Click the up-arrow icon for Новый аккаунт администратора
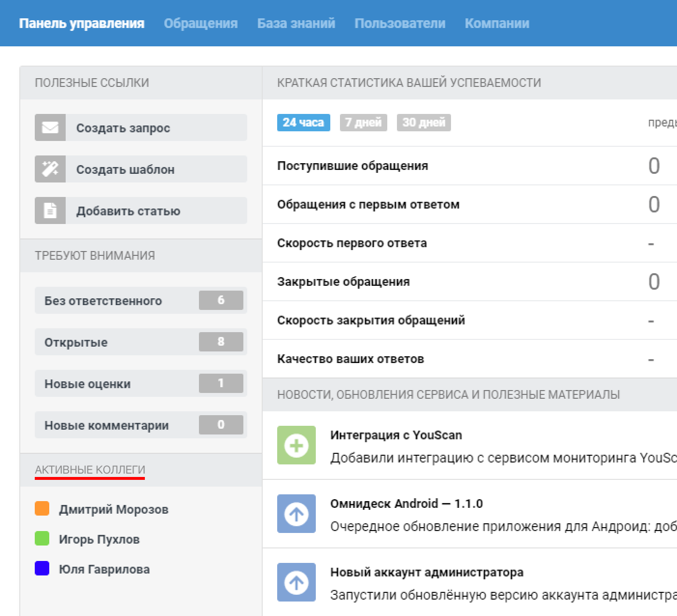Viewport: 677px width, 616px height. point(296,582)
